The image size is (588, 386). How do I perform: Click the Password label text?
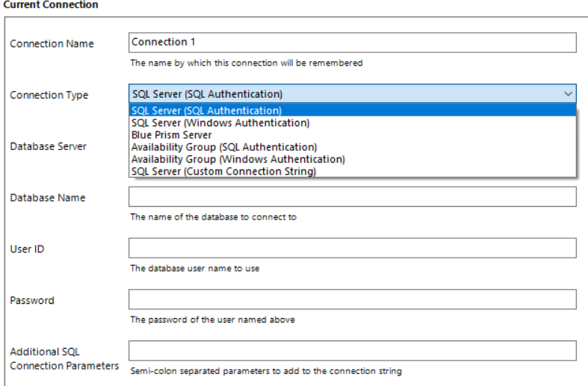pyautogui.click(x=32, y=300)
